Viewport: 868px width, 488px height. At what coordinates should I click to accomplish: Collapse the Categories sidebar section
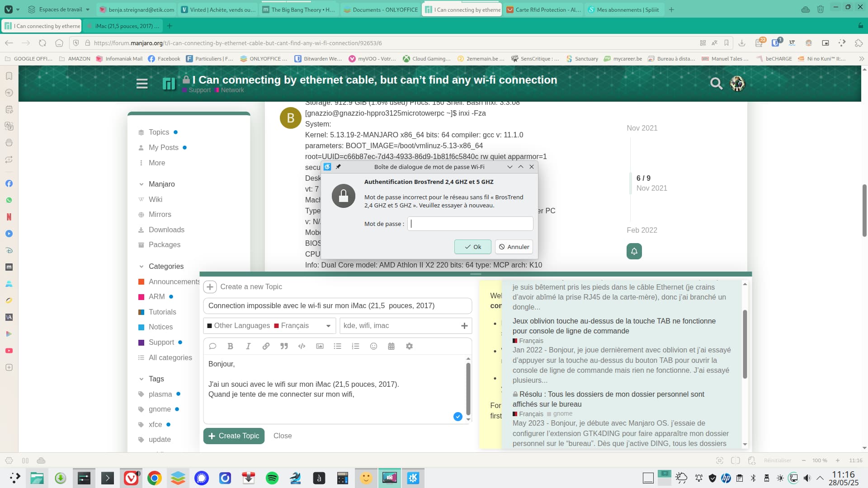tap(142, 266)
